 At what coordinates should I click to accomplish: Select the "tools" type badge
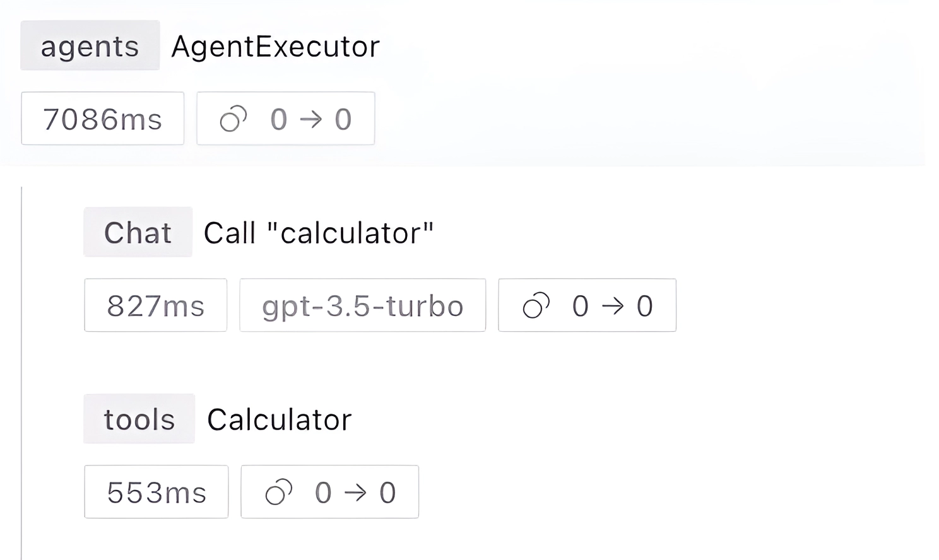click(x=139, y=419)
